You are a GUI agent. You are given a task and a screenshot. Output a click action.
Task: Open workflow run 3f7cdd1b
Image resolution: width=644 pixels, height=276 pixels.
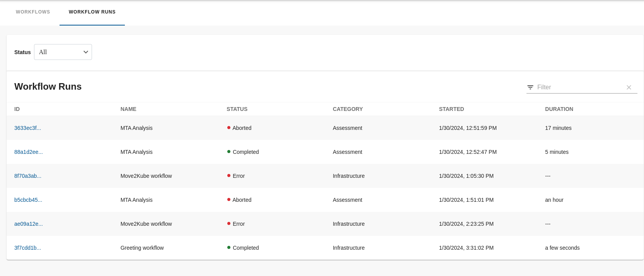pyautogui.click(x=27, y=248)
